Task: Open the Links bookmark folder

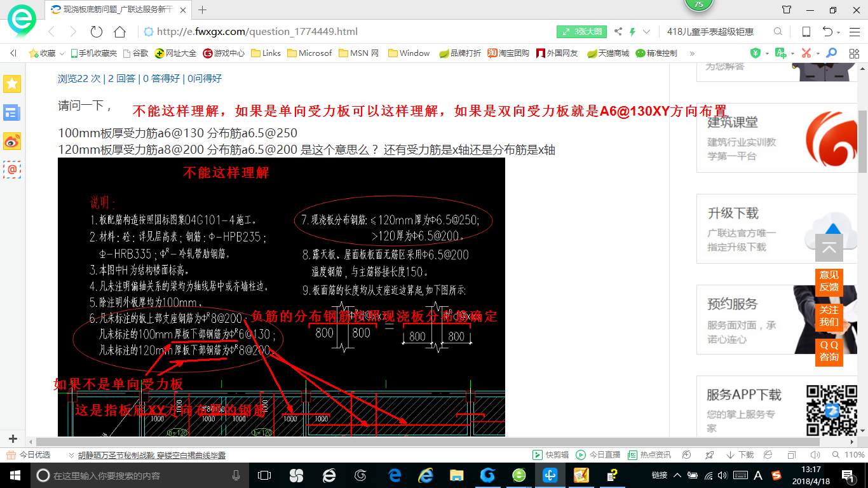Action: pos(266,53)
